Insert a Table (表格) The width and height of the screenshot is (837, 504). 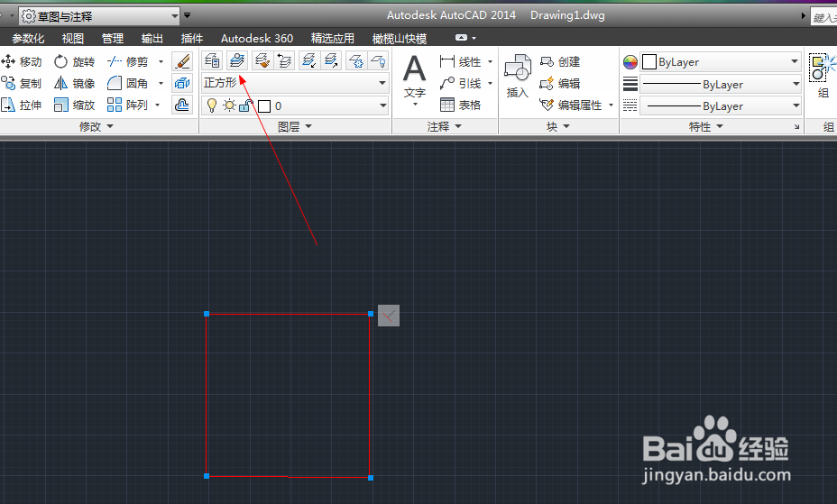pos(460,105)
